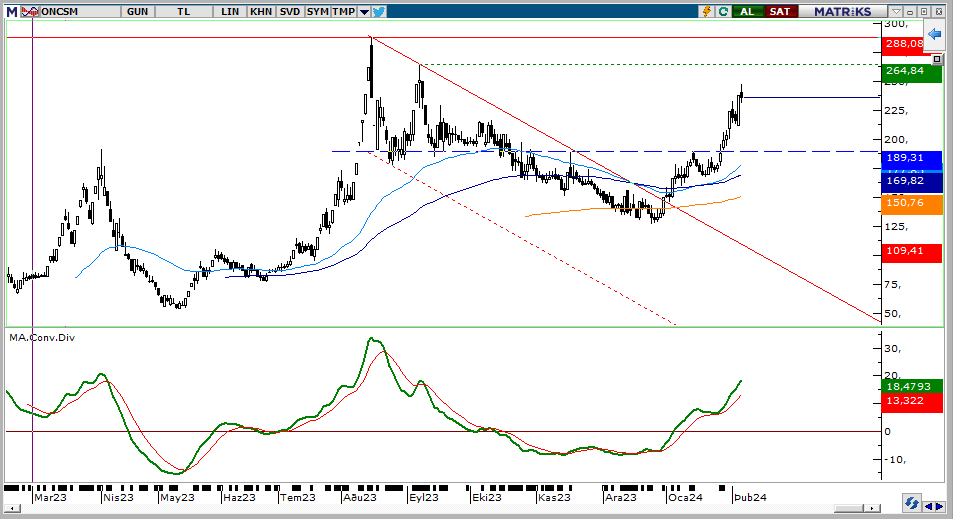Click the MA.Conv.Div indicator label
The width and height of the screenshot is (953, 519).
[x=42, y=337]
